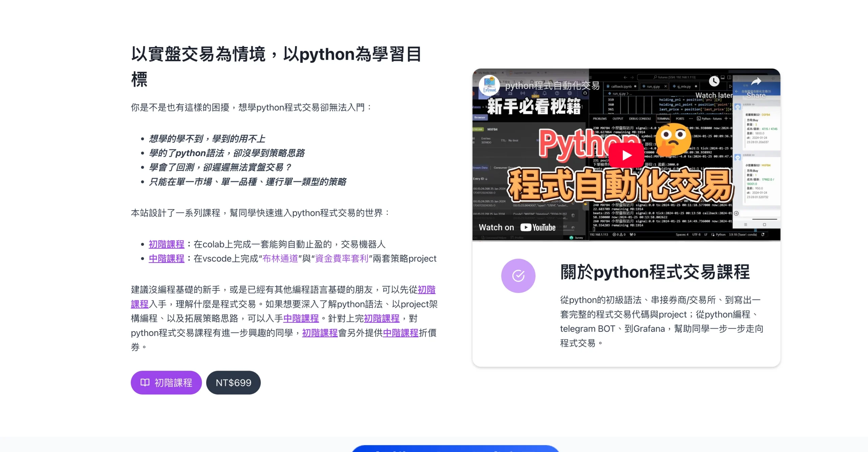Click the book icon on 初階課程 button
Image resolution: width=868 pixels, height=452 pixels.
tap(145, 382)
